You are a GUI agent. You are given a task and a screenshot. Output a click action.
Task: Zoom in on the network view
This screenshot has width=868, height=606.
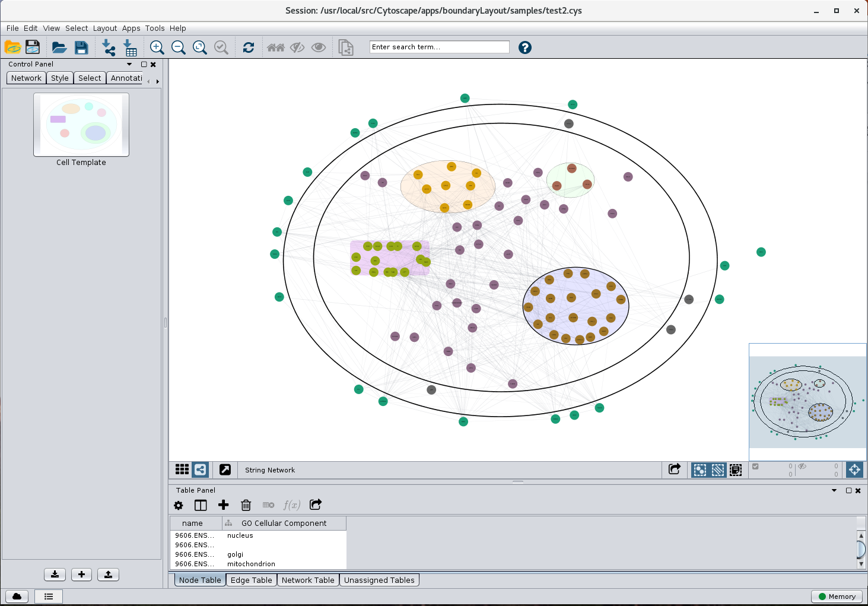157,47
